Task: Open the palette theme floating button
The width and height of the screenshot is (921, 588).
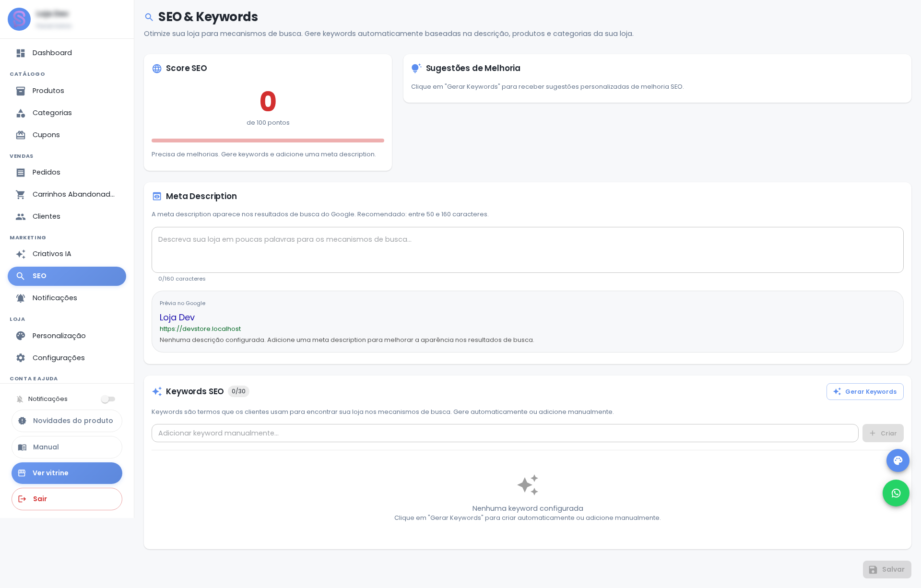Action: (897, 460)
